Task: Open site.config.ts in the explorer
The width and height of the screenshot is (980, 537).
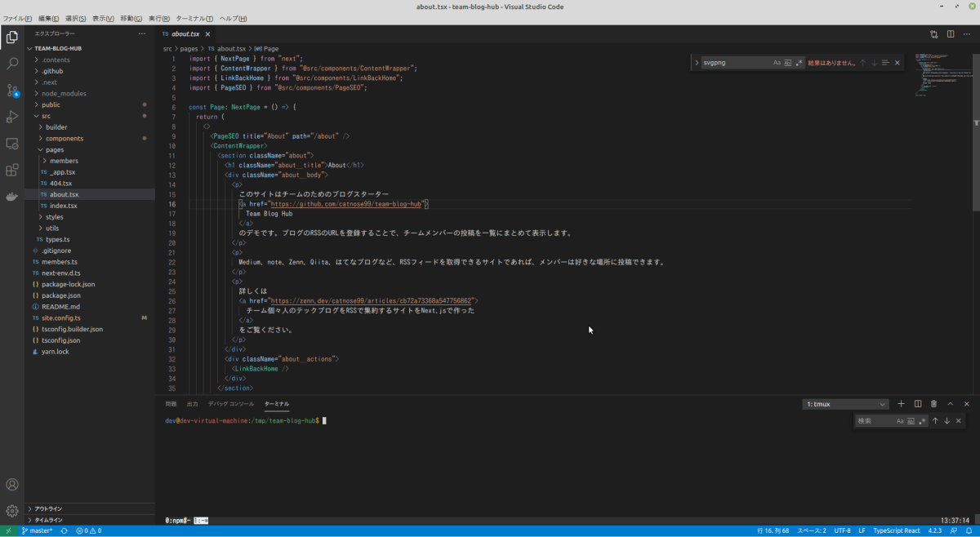Action: click(90, 317)
